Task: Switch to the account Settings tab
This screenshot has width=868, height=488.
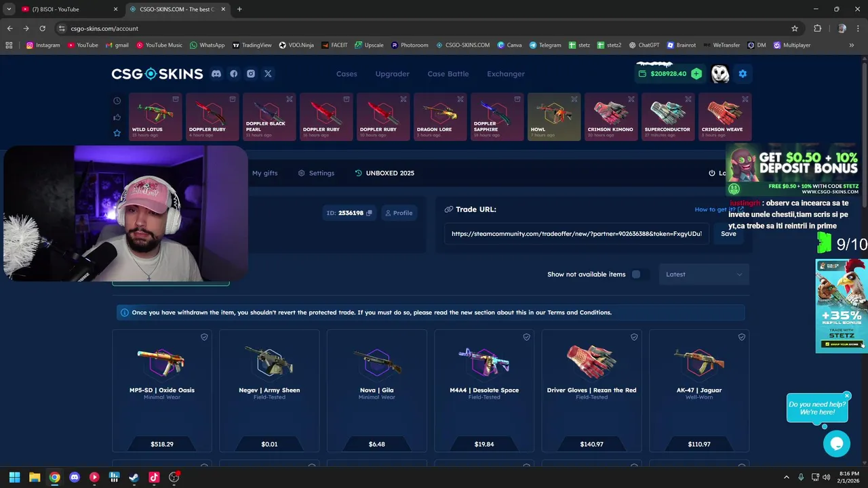Action: coord(316,173)
